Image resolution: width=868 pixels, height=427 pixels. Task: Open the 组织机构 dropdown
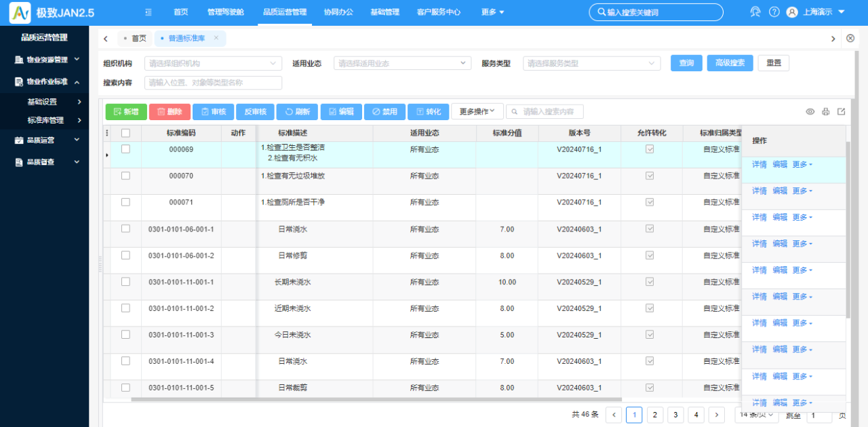click(x=213, y=63)
